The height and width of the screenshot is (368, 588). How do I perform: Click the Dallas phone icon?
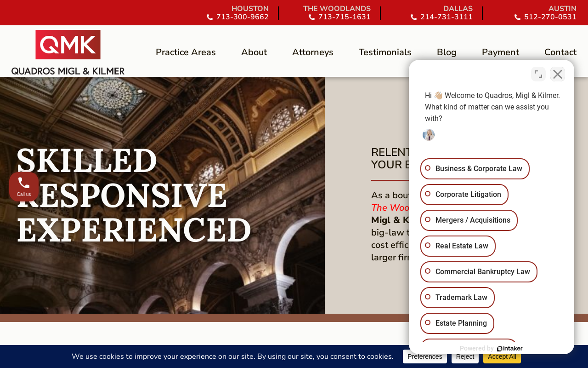pos(414,17)
